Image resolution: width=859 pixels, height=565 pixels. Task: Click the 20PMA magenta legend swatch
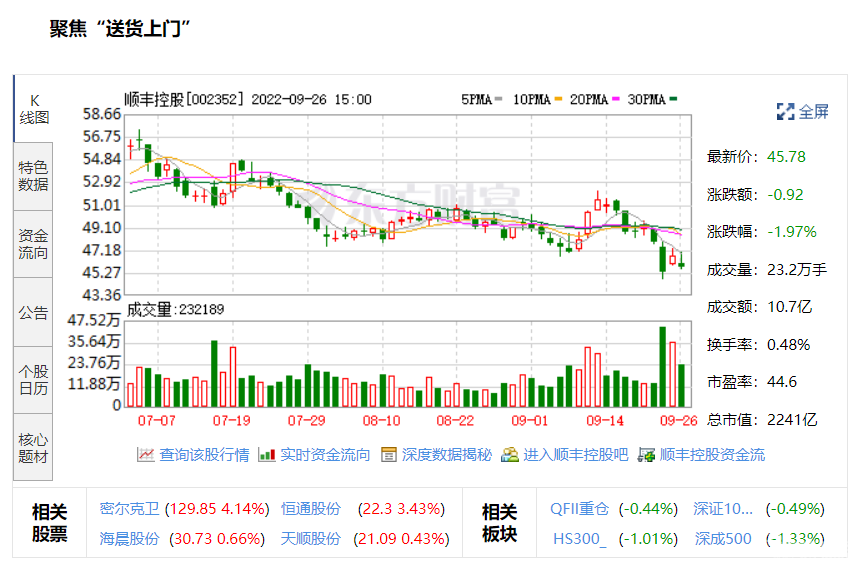coord(618,99)
